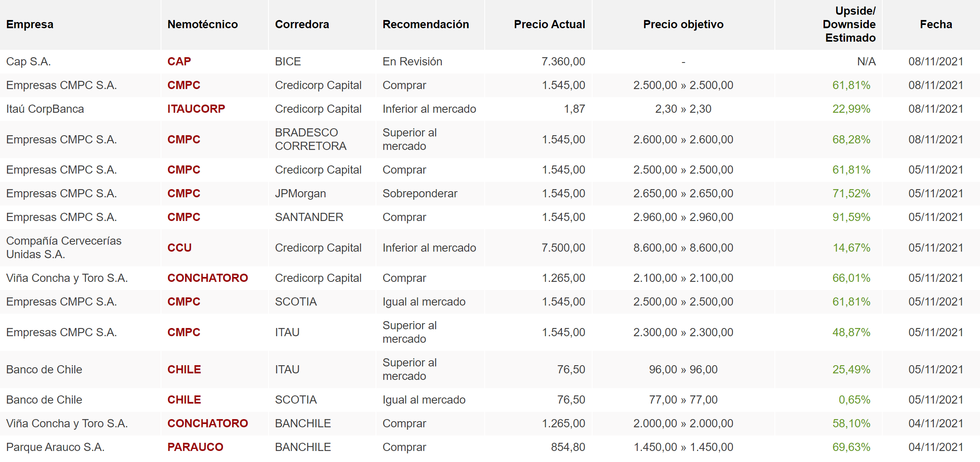Click CONCHATORO ticker in BANCHILE row

pos(208,424)
